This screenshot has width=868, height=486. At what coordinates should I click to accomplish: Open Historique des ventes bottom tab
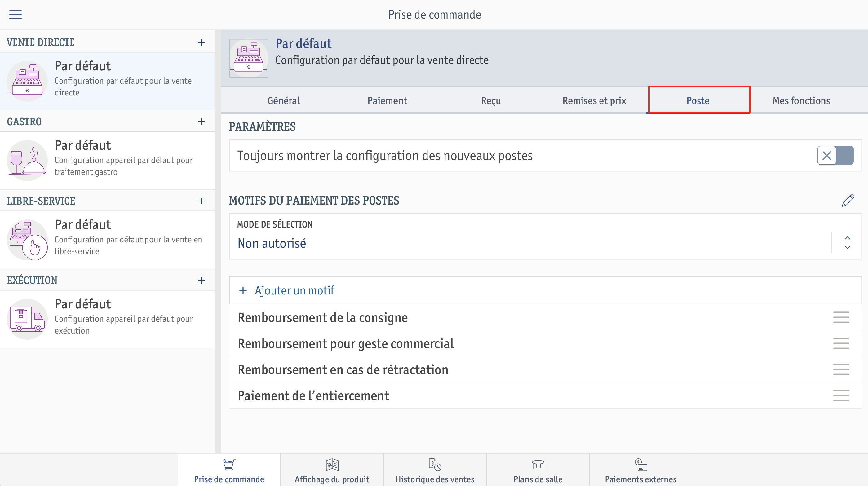[435, 470]
